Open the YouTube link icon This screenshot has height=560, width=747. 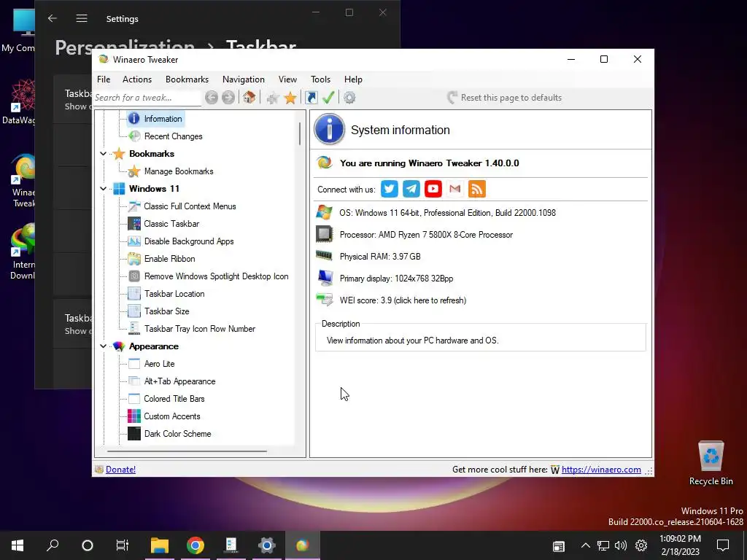point(433,189)
